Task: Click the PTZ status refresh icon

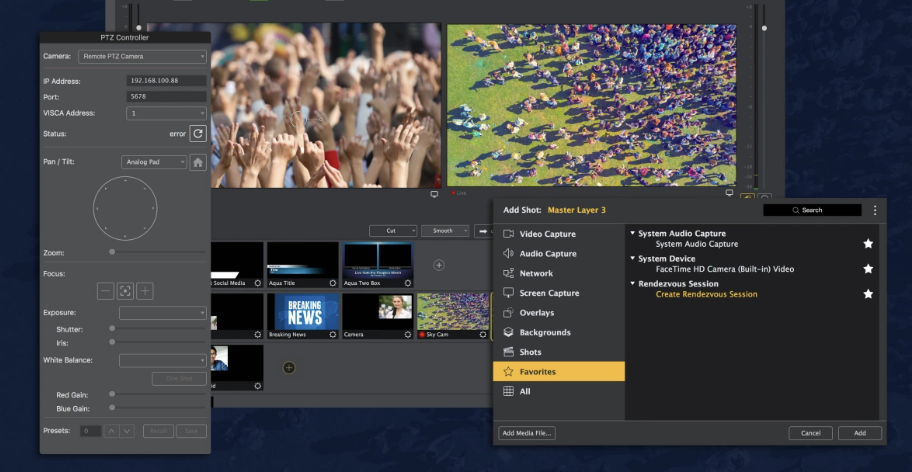Action: (198, 133)
